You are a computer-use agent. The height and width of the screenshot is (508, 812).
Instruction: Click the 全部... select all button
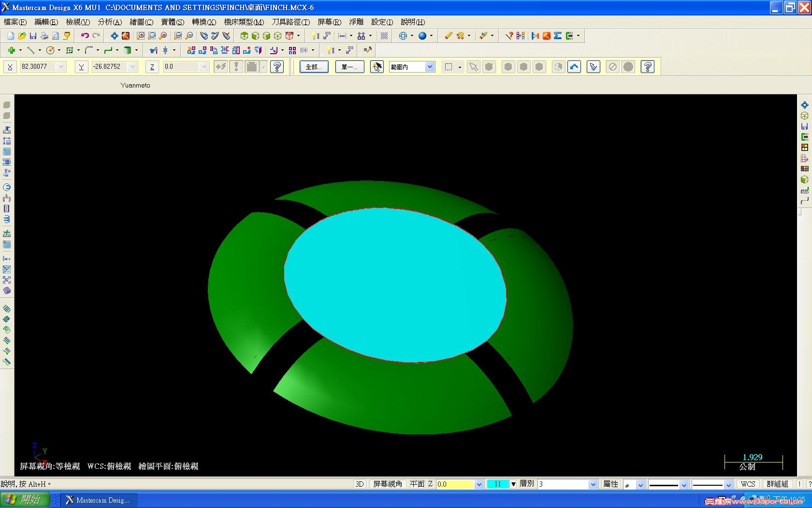(314, 67)
